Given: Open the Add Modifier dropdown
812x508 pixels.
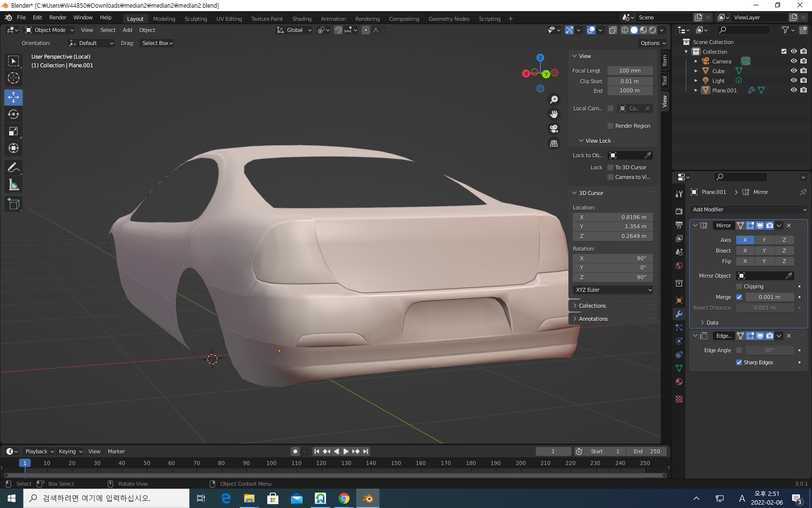Looking at the screenshot, I should pos(749,209).
